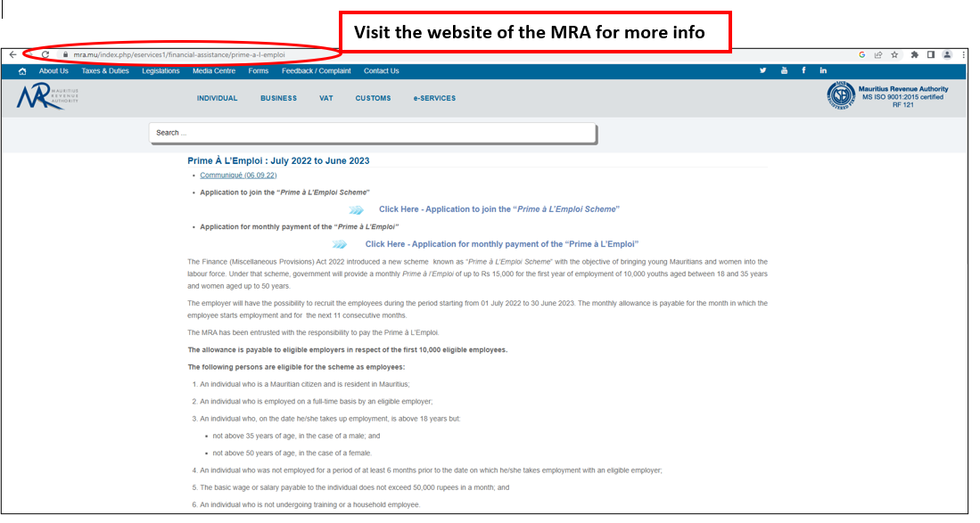Viewport: 980px width, 523px height.
Task: Select the e-SERVICES section tab
Action: pyautogui.click(x=434, y=99)
